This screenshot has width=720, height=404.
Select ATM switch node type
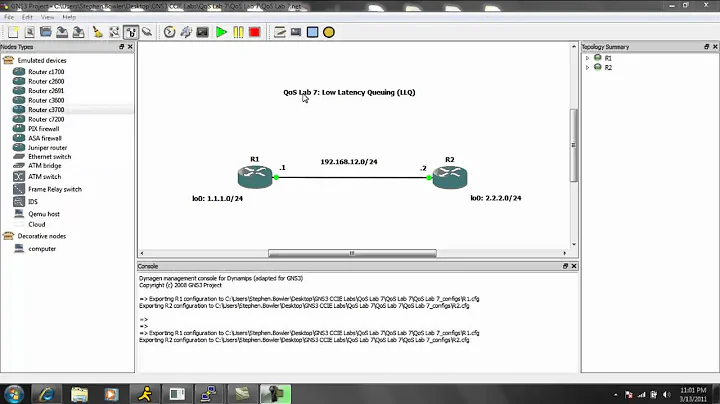pos(45,177)
